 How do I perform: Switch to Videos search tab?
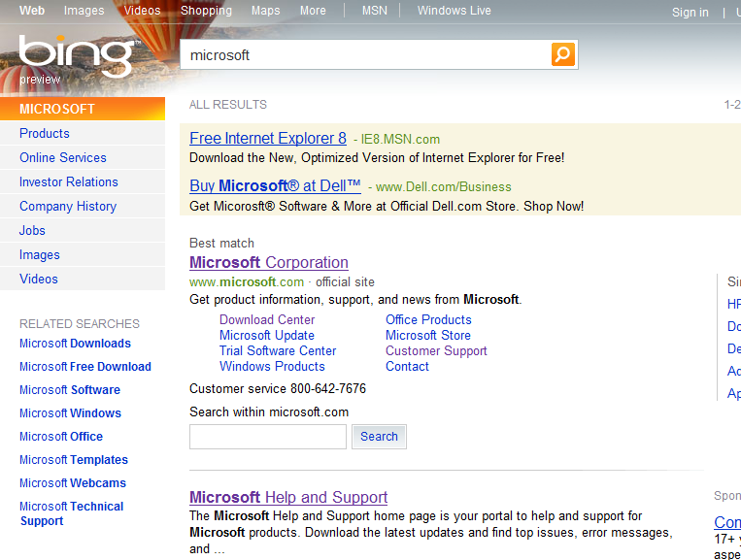pos(142,11)
